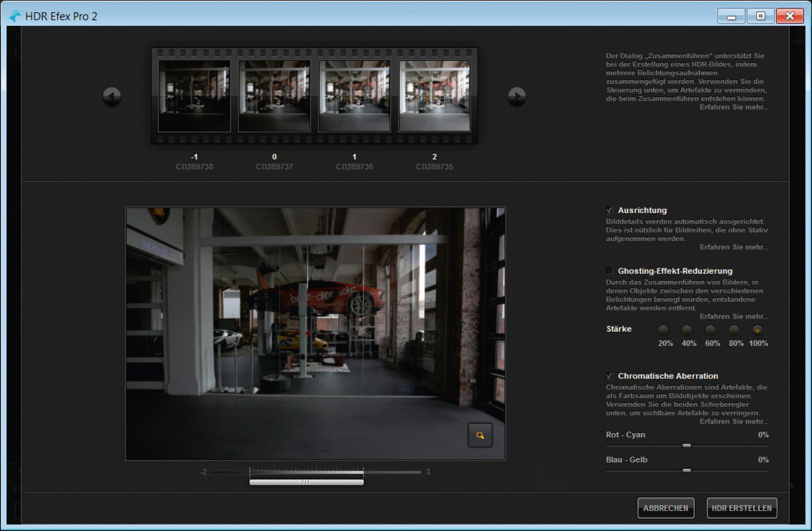Click the filename label CD2B9738
Image resolution: width=812 pixels, height=531 pixels.
194,167
